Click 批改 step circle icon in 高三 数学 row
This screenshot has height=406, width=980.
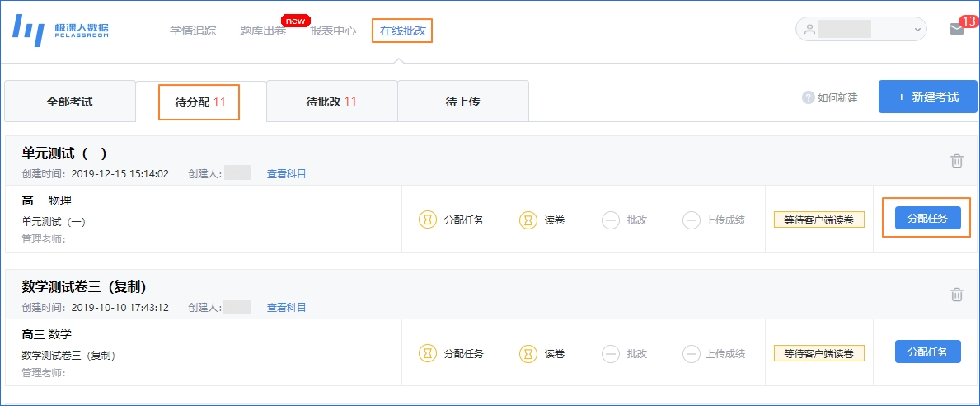coord(611,353)
